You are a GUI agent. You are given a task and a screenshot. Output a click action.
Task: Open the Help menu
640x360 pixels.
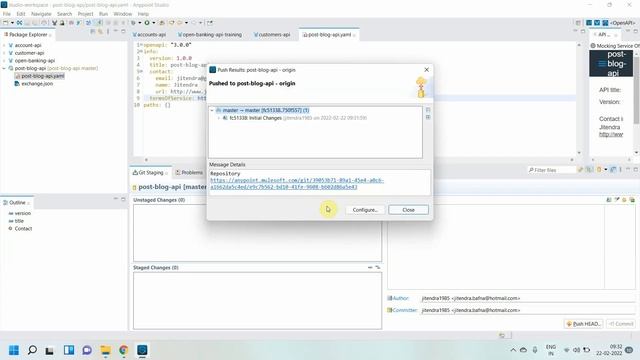pos(143,14)
